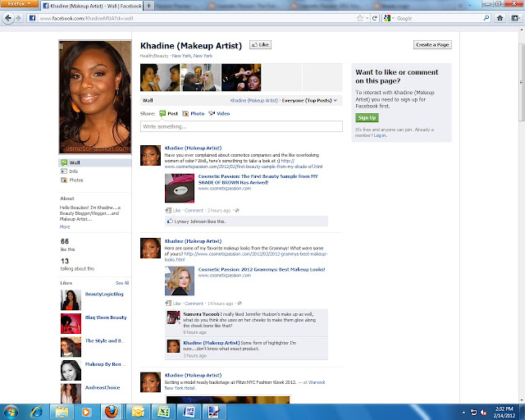Viewport: 525px width, 420px height.
Task: Click the Wall sidebar icon
Action: tap(64, 162)
